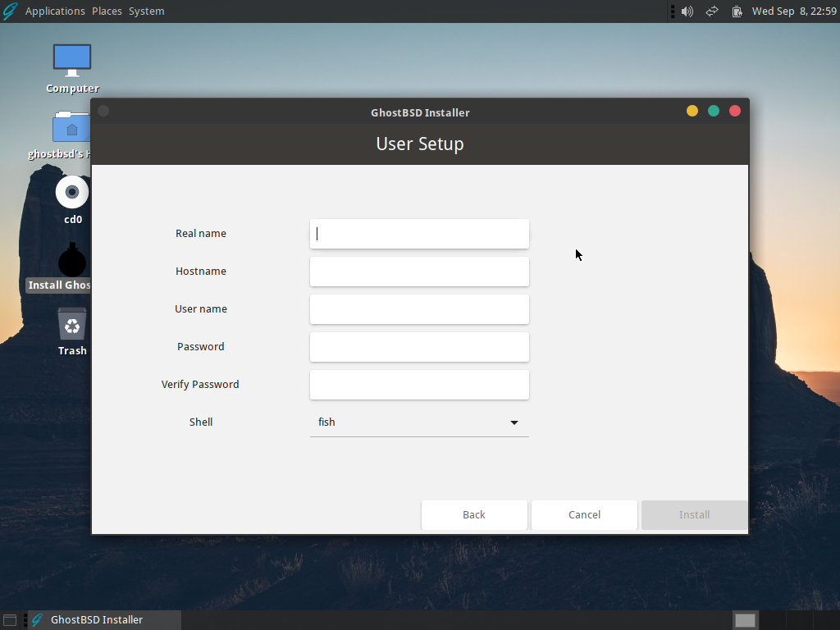Click the Cancel button
This screenshot has height=630, width=840.
[584, 515]
